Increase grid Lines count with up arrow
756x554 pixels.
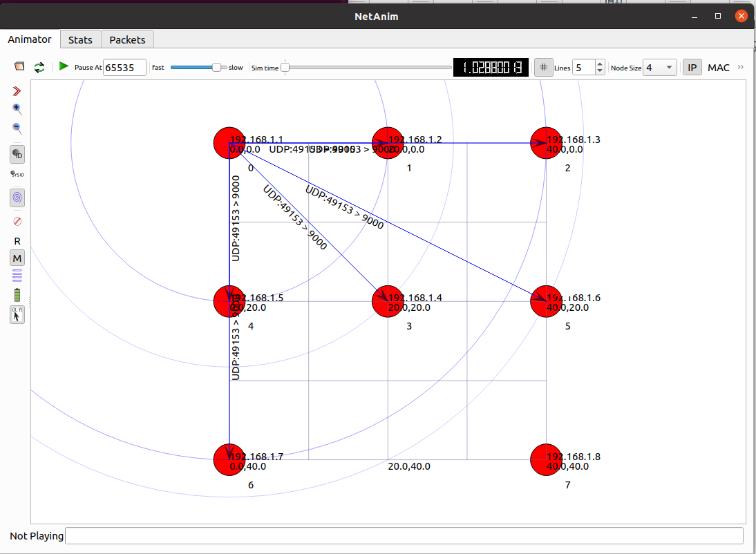click(600, 64)
